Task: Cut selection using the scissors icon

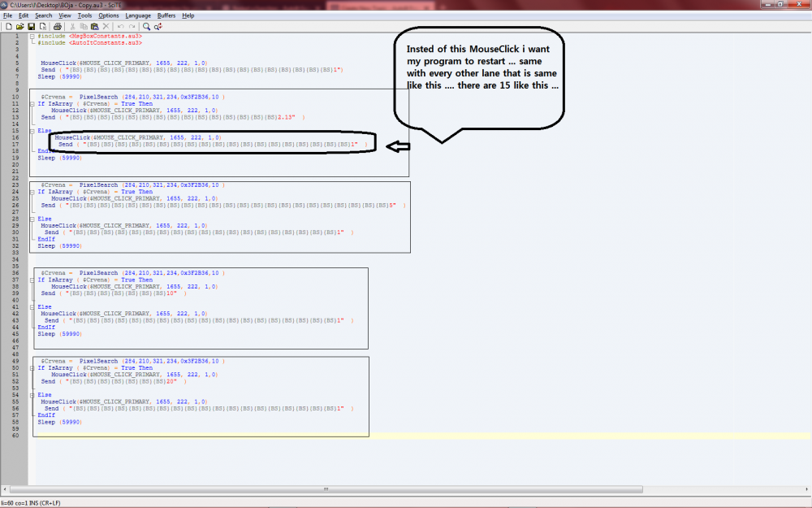Action: (x=72, y=27)
